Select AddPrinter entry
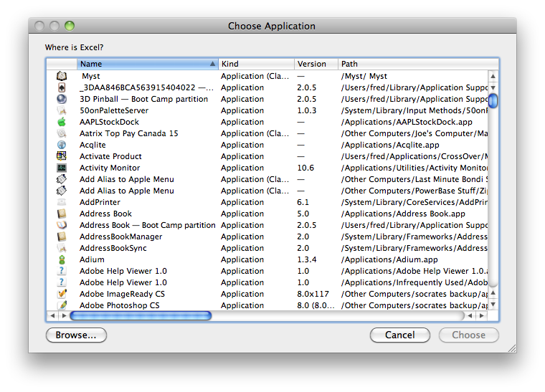 click(100, 202)
